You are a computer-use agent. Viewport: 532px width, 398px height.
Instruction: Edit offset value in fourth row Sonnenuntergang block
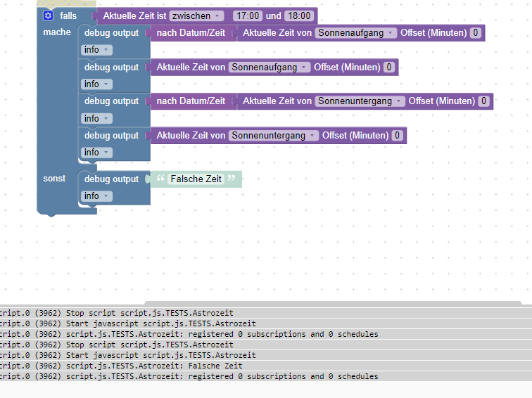click(x=397, y=136)
